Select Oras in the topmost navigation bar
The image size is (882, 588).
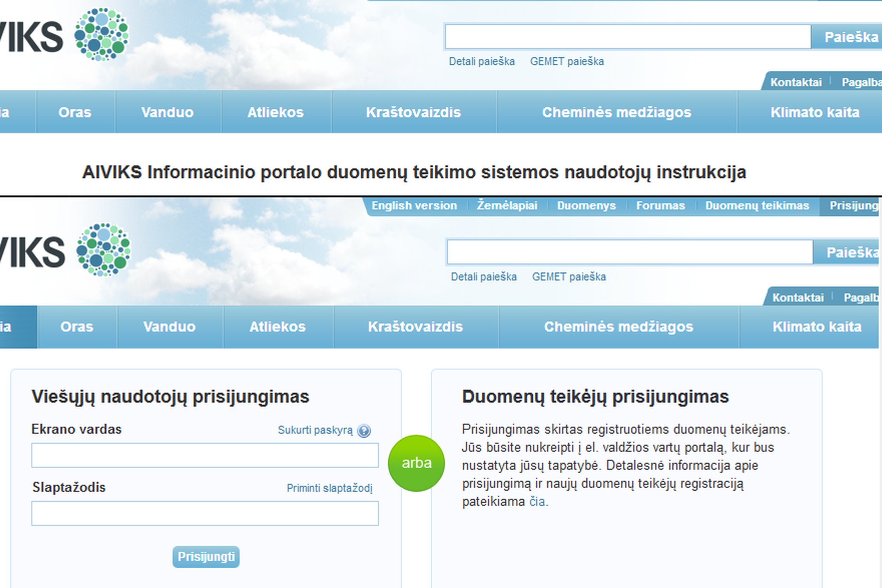pos(75,112)
